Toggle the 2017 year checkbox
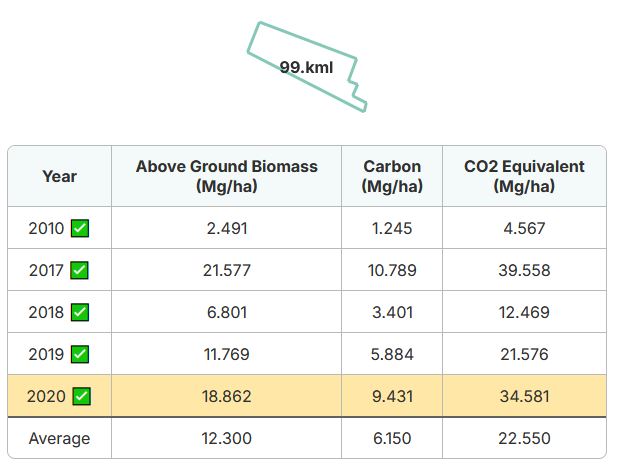This screenshot has height=471, width=619. tap(79, 270)
